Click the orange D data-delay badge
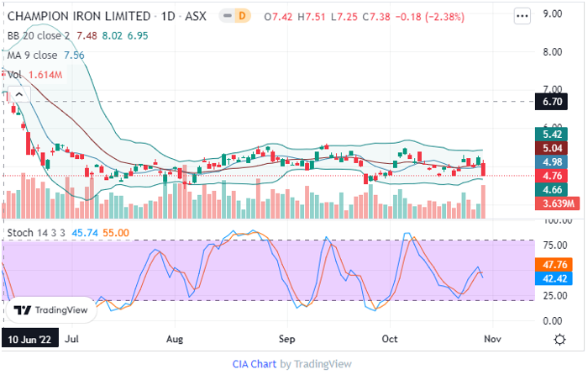588x375 pixels. [244, 17]
